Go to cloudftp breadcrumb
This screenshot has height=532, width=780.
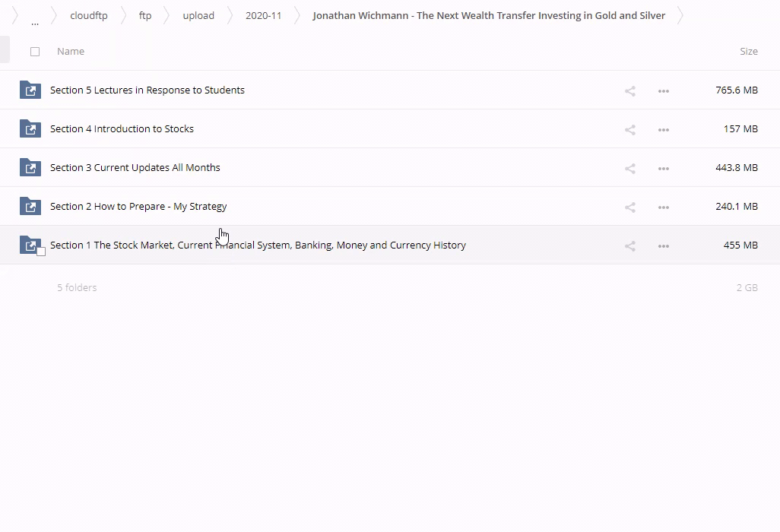coord(88,15)
